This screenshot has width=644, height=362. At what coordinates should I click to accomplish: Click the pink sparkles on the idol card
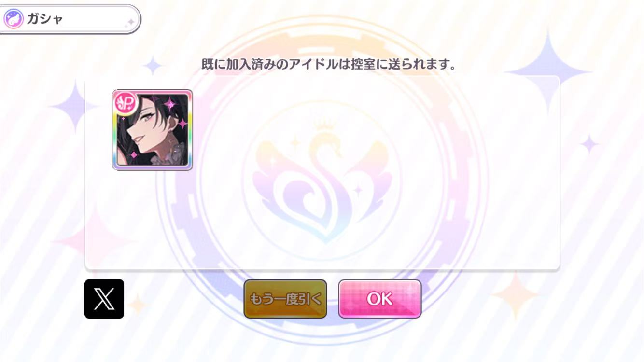[170, 103]
